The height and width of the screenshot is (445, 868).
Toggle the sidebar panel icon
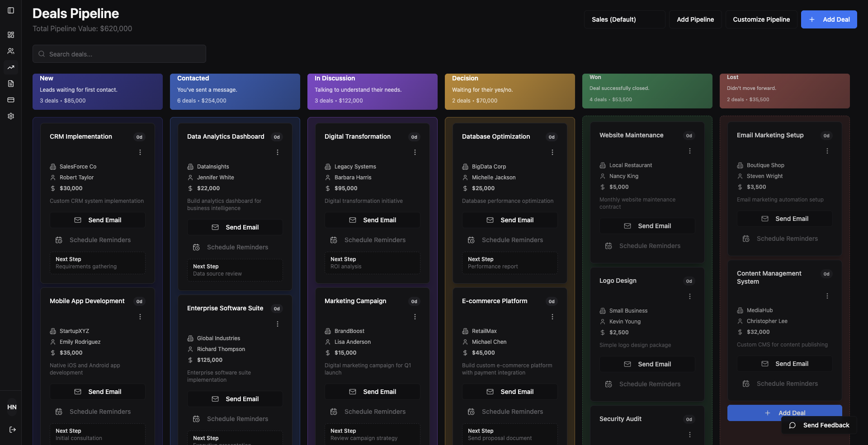[11, 10]
